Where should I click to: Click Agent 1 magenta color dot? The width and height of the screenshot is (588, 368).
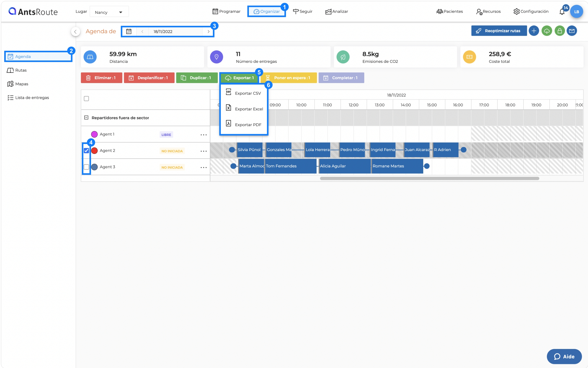pos(94,134)
